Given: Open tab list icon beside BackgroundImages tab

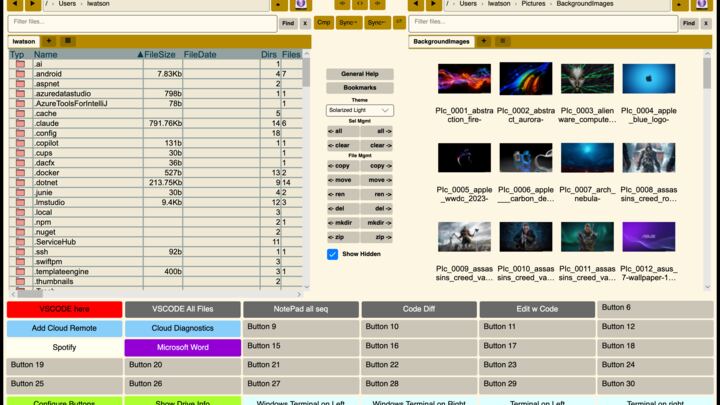Looking at the screenshot, I should 503,41.
